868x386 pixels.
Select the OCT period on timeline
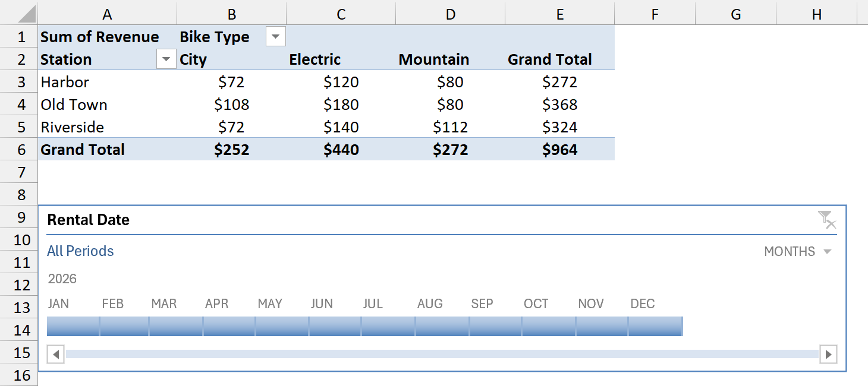click(x=548, y=326)
